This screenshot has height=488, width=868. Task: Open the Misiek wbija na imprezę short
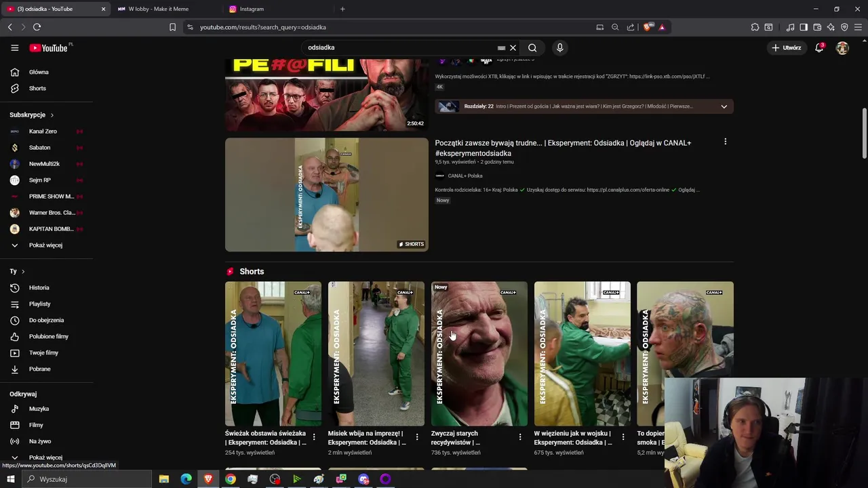tap(376, 354)
